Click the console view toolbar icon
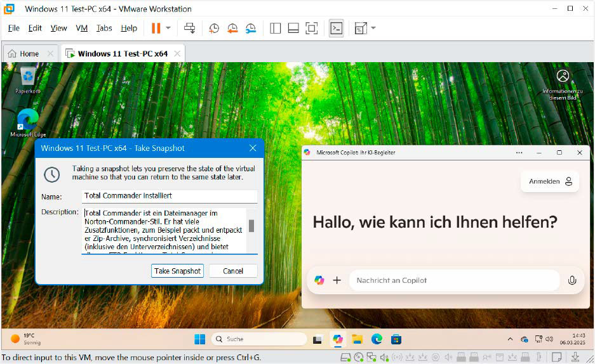595x364 pixels. [x=336, y=28]
